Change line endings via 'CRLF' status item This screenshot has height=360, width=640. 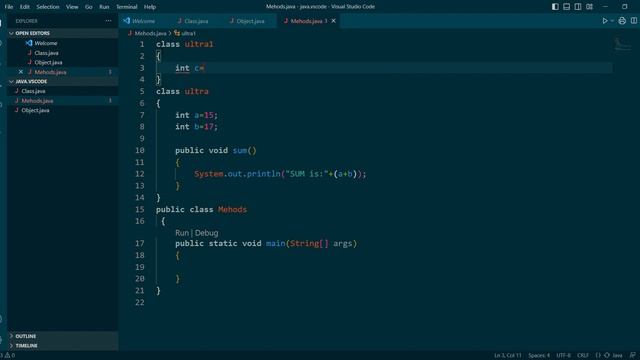pos(583,355)
